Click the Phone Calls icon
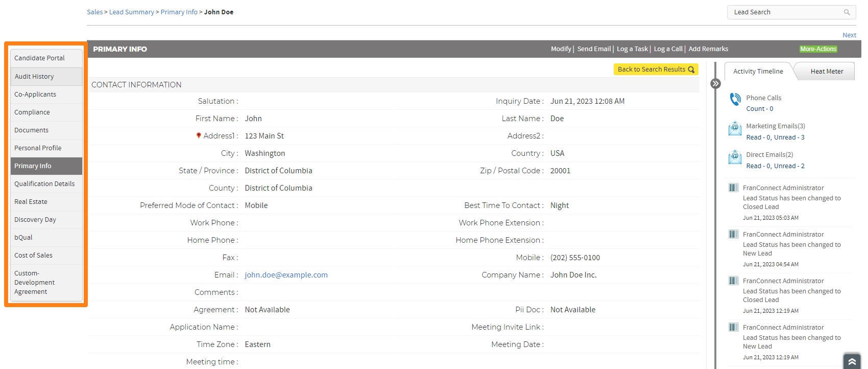Viewport: 868px width, 369px height. pyautogui.click(x=735, y=99)
